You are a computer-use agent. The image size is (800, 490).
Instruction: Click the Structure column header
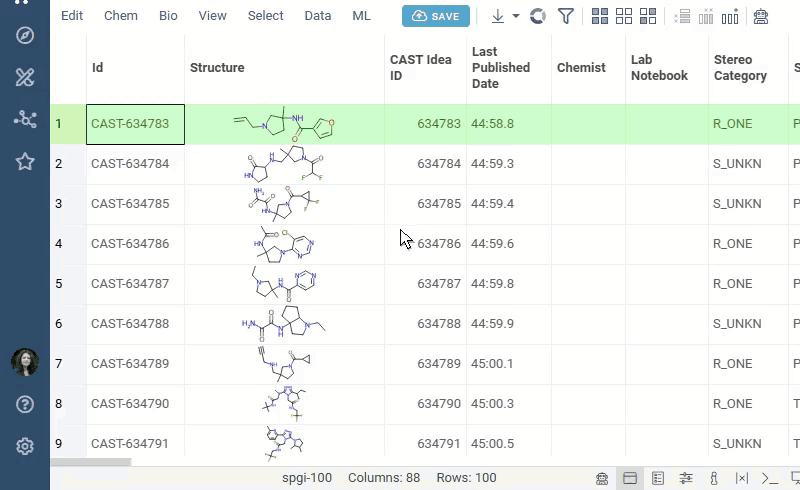click(284, 67)
